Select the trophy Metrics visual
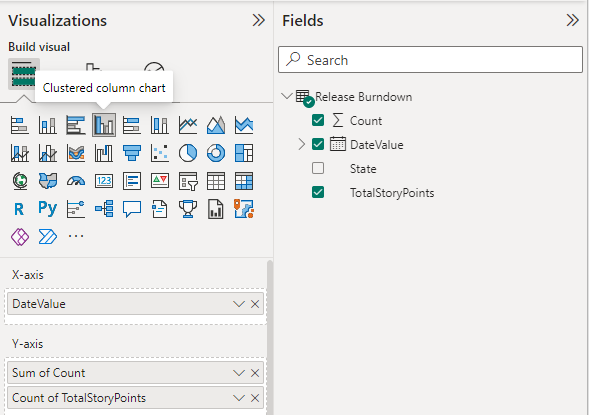Screen dimensions: 589x415 tap(188, 209)
